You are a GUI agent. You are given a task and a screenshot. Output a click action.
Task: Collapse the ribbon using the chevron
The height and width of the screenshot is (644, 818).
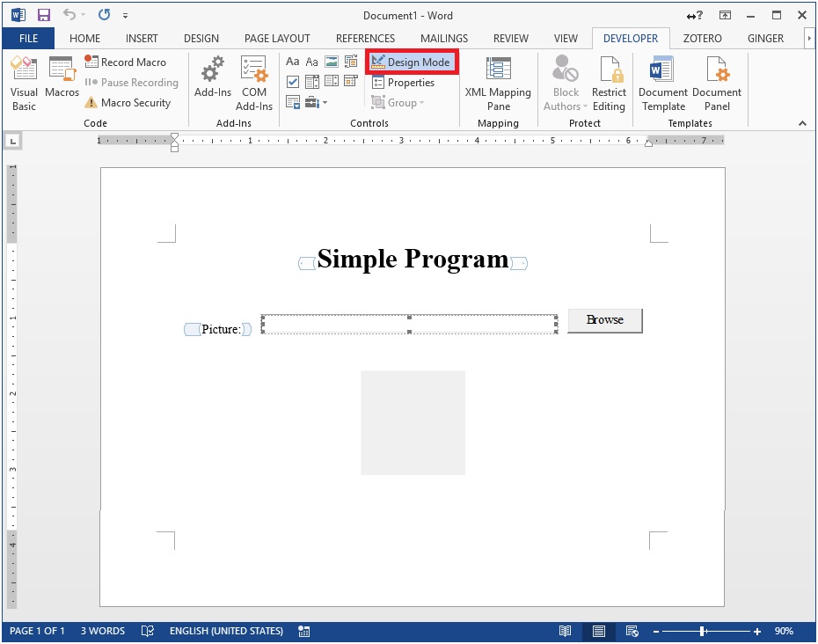802,124
